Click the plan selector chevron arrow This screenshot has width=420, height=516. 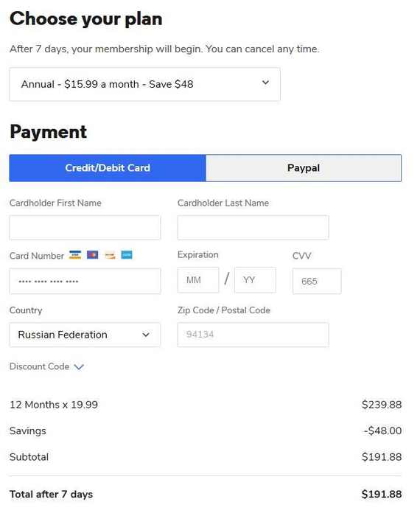(265, 83)
